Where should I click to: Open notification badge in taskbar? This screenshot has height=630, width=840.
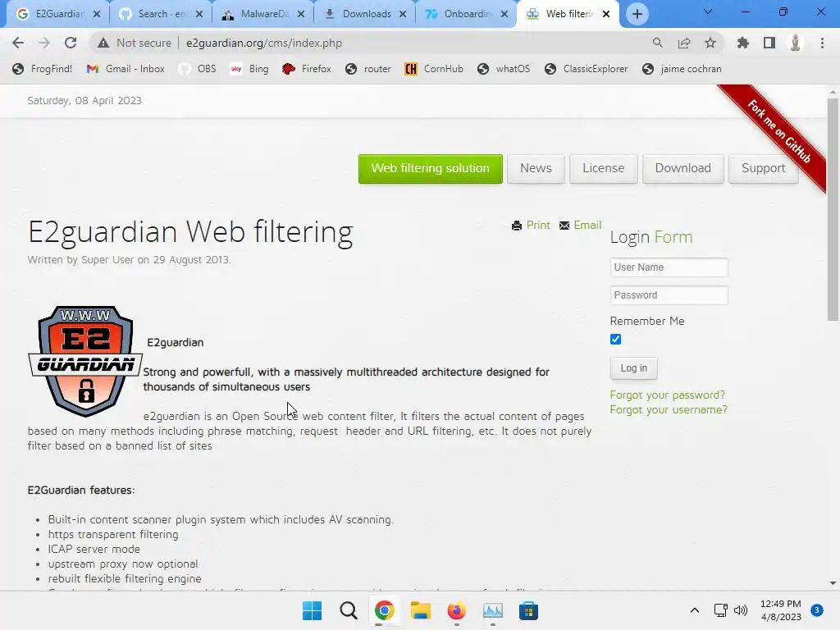817,609
